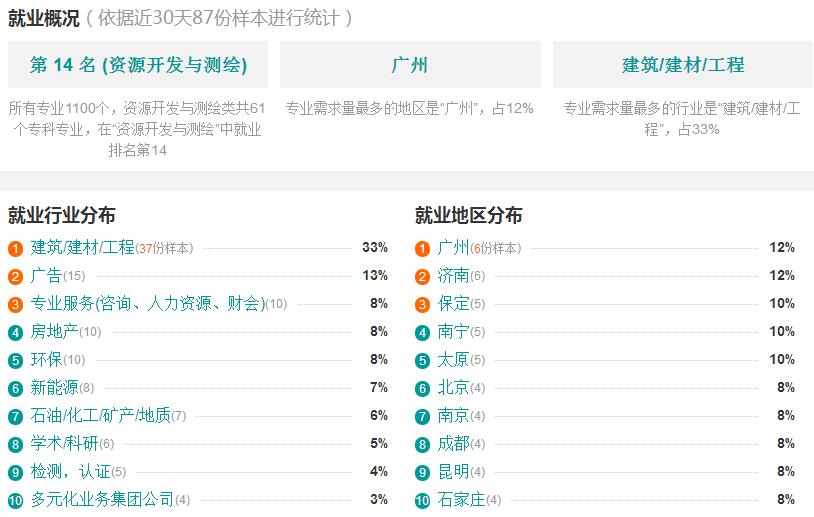This screenshot has height=517, width=814.
Task: Select the 环保 industry entry
Action: click(46, 360)
